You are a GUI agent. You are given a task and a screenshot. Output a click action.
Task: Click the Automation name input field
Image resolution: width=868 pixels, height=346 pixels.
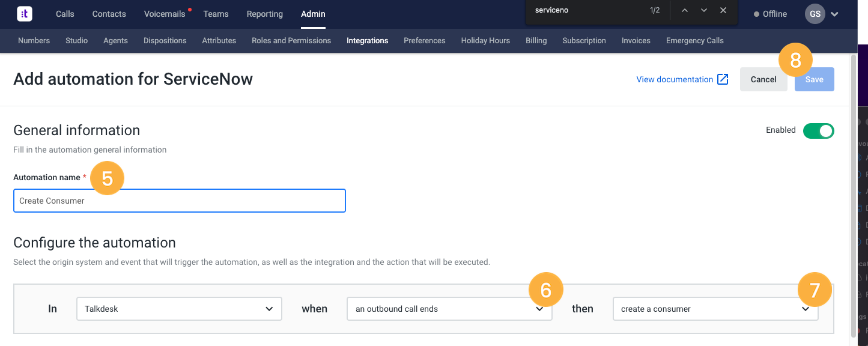179,200
